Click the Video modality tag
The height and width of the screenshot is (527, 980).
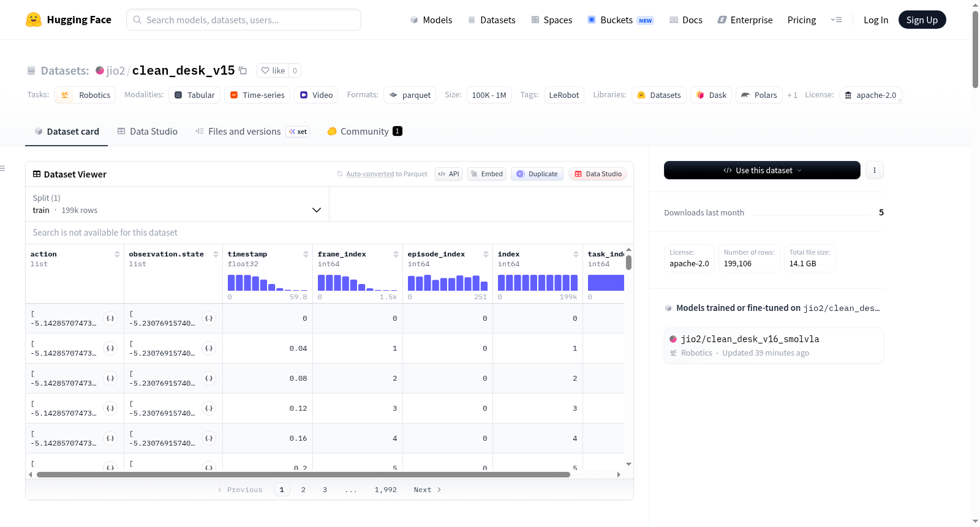(x=316, y=95)
